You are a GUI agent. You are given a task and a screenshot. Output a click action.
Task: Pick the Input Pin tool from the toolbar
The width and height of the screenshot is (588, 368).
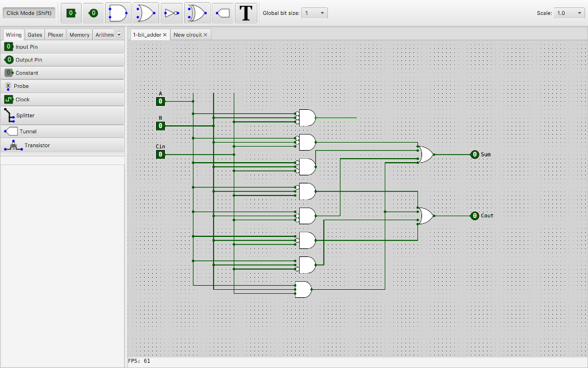point(71,13)
